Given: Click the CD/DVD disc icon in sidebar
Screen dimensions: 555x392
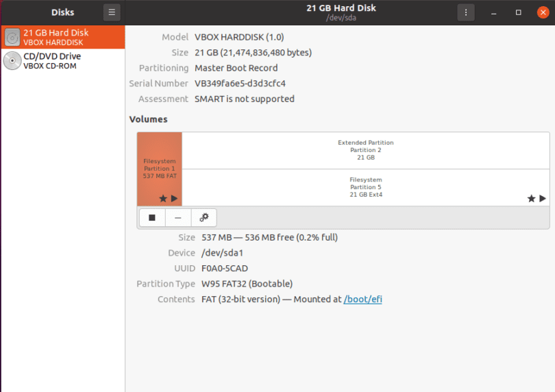Looking at the screenshot, I should (x=12, y=60).
